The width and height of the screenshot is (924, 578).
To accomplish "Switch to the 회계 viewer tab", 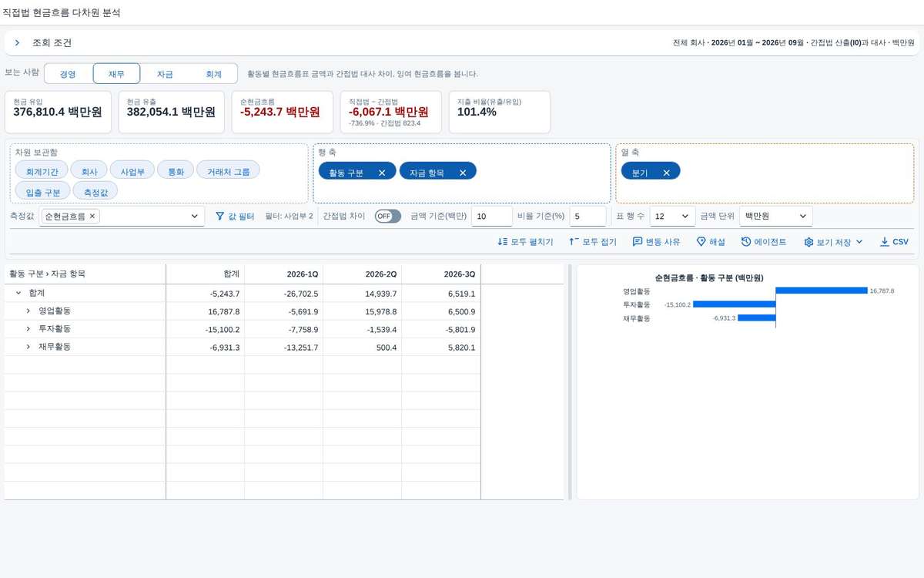I will point(213,74).
